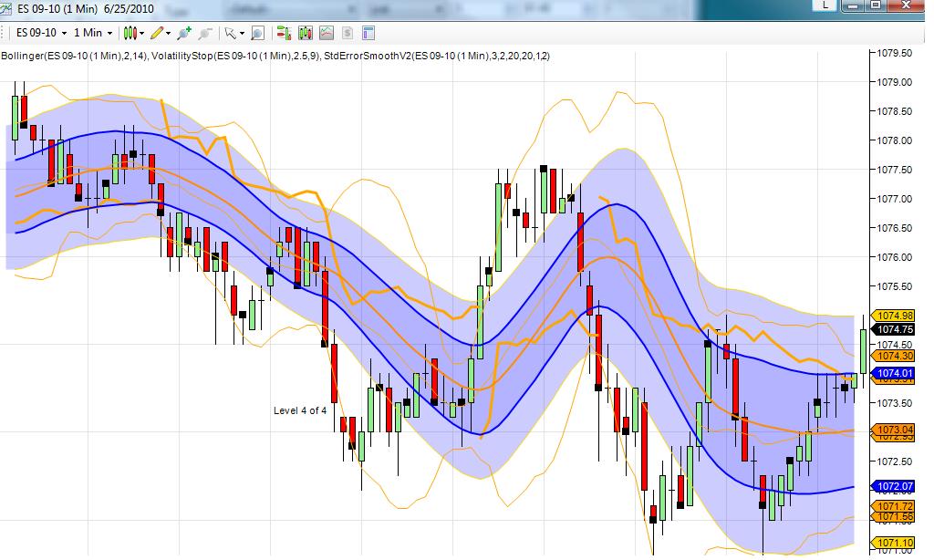The width and height of the screenshot is (934, 560).
Task: Open the Indicators line chart icon
Action: (x=327, y=34)
